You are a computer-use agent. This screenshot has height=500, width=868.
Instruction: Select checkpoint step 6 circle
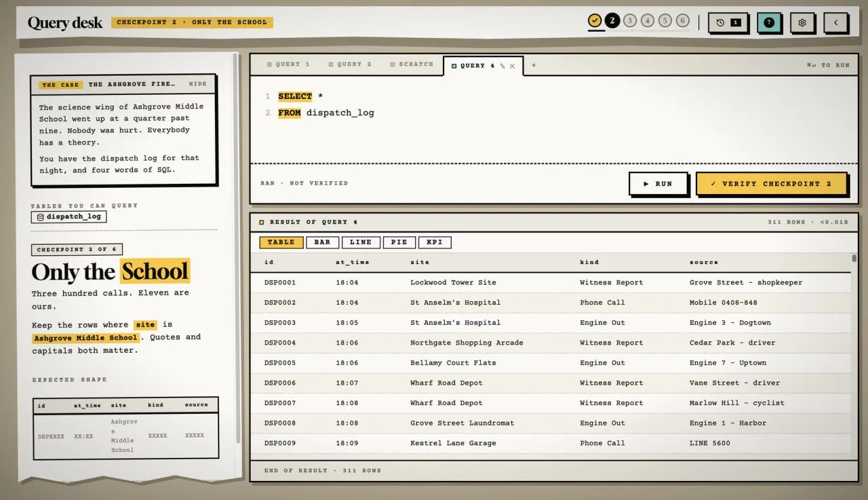pos(683,21)
